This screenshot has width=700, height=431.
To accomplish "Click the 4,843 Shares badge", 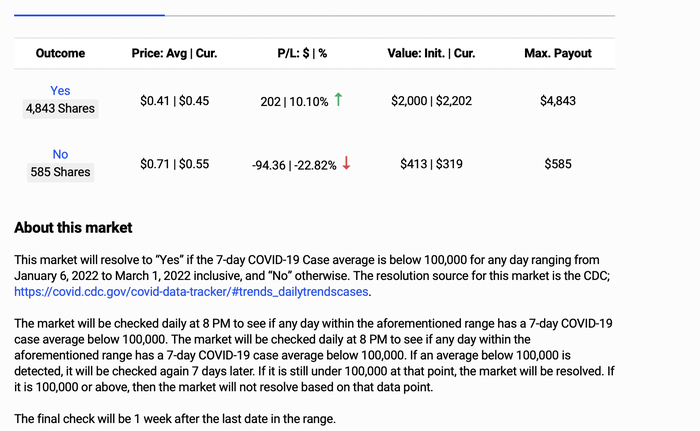I will [60, 110].
